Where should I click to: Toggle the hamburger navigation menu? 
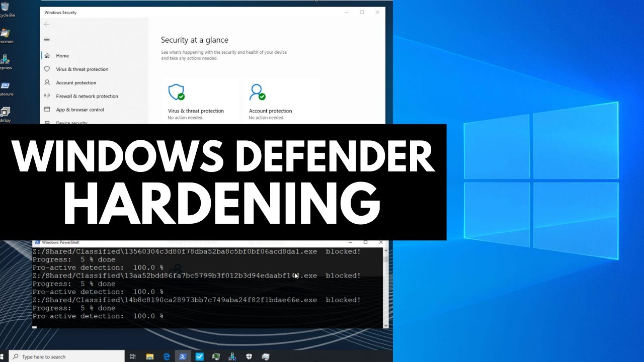click(x=47, y=39)
